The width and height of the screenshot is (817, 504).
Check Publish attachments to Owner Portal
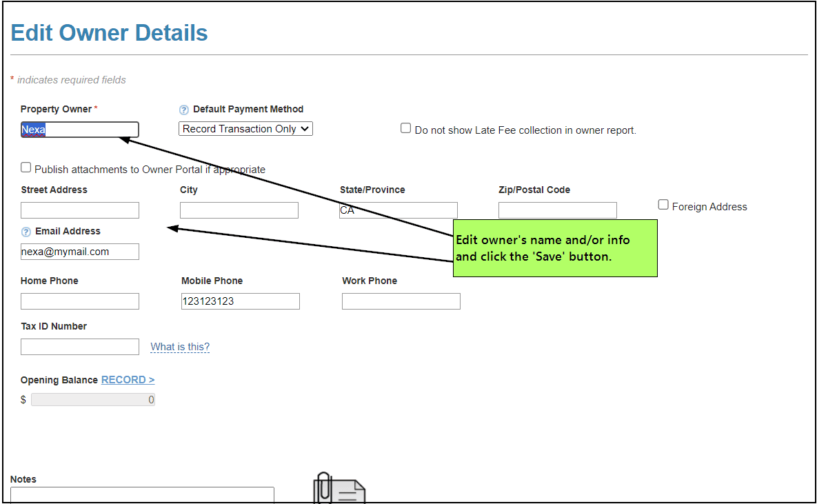point(26,168)
